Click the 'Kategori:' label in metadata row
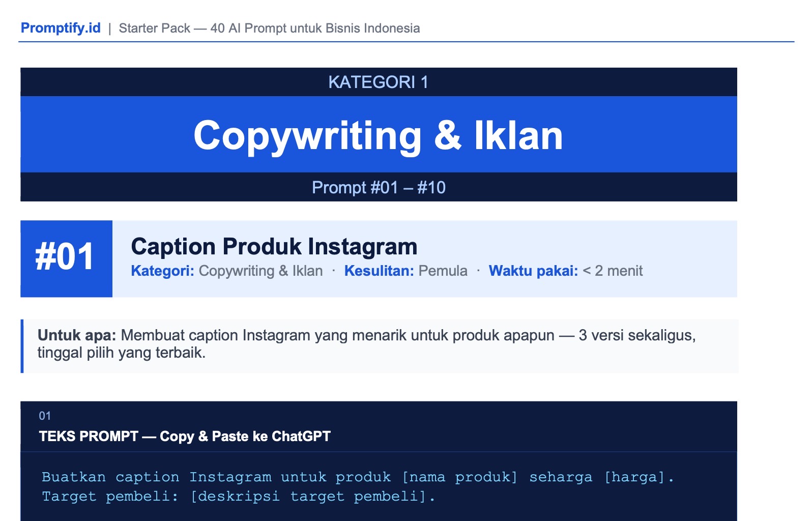Screen dimensions: 812x521 [163, 271]
